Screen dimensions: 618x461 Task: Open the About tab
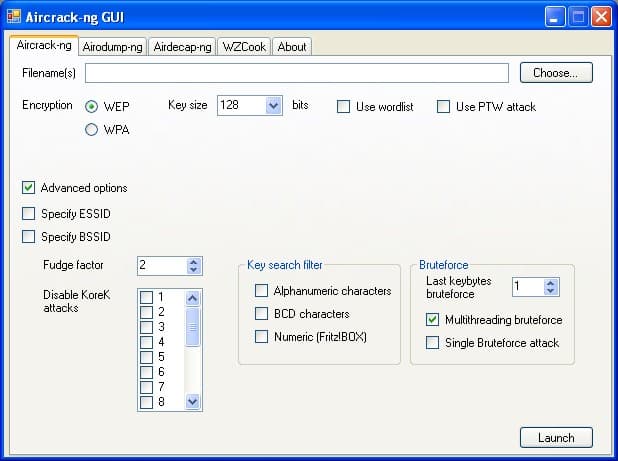[x=292, y=47]
